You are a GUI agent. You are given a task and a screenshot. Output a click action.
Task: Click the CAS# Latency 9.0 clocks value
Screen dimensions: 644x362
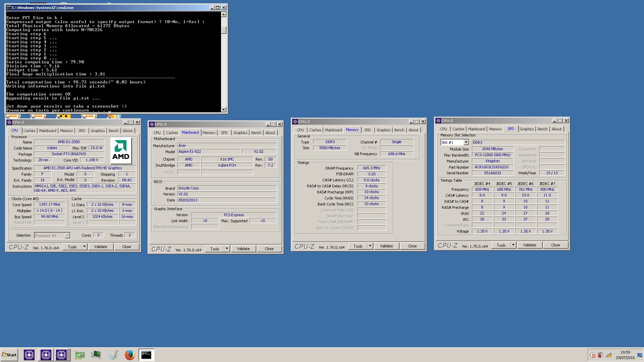(x=372, y=180)
